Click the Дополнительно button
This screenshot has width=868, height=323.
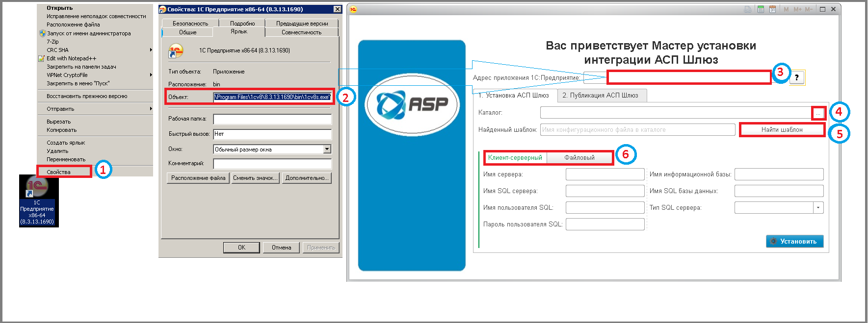[307, 178]
